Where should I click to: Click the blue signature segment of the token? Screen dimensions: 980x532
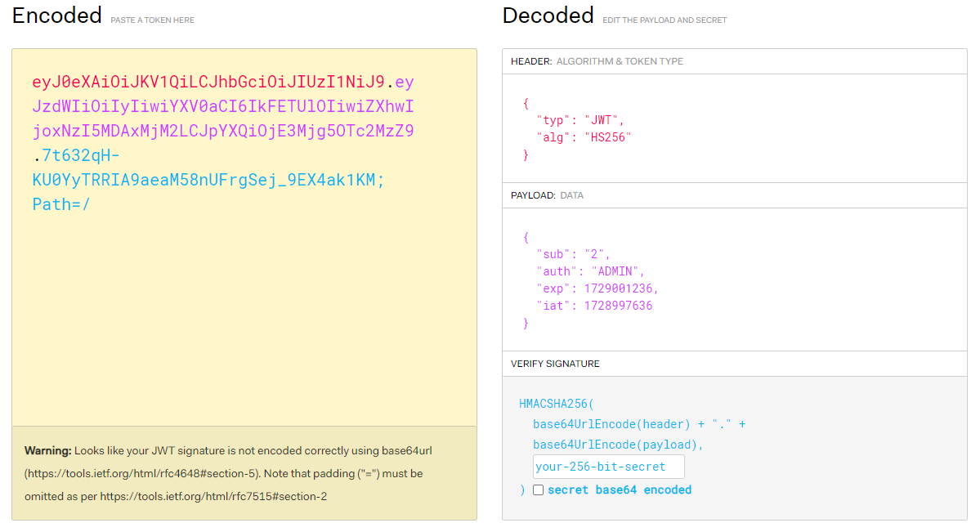[208, 180]
